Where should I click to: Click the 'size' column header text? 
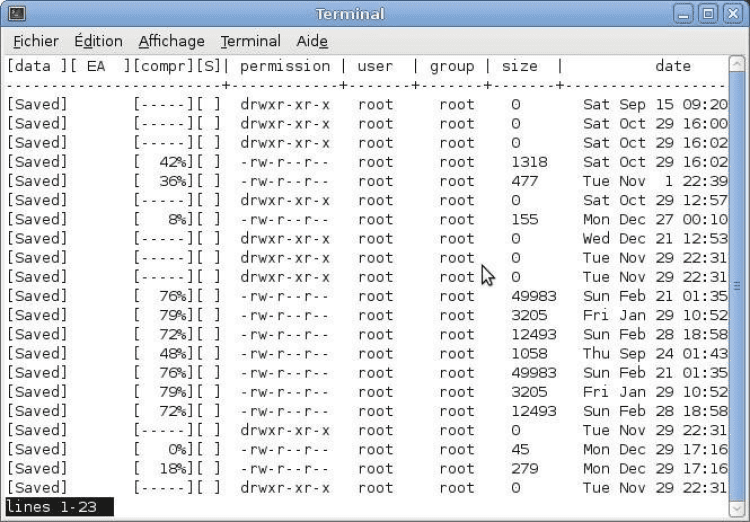click(x=519, y=67)
